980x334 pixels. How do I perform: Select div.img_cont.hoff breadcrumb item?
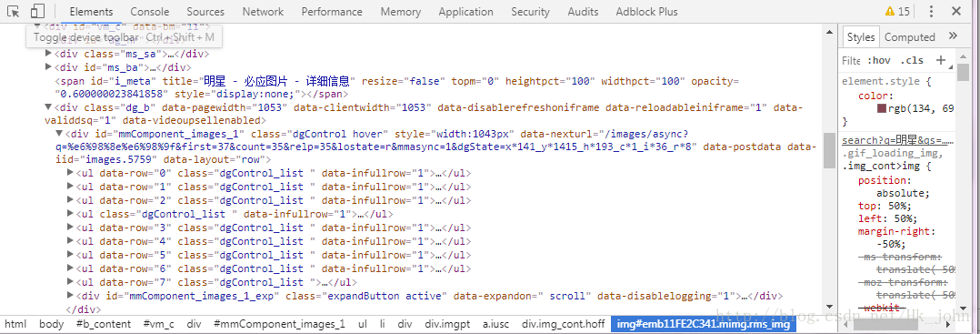point(563,324)
